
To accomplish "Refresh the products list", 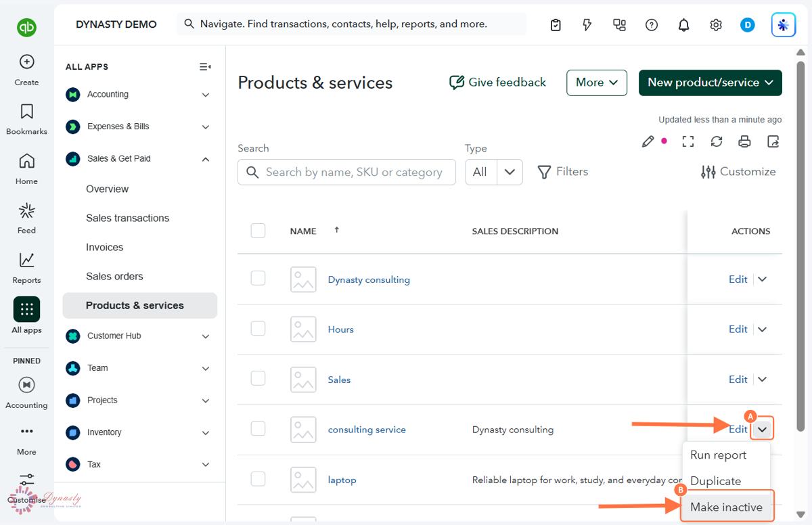I will (x=717, y=141).
